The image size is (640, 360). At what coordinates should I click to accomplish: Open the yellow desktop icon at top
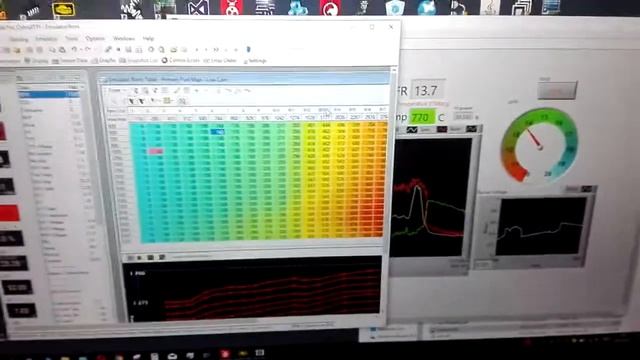(x=64, y=9)
